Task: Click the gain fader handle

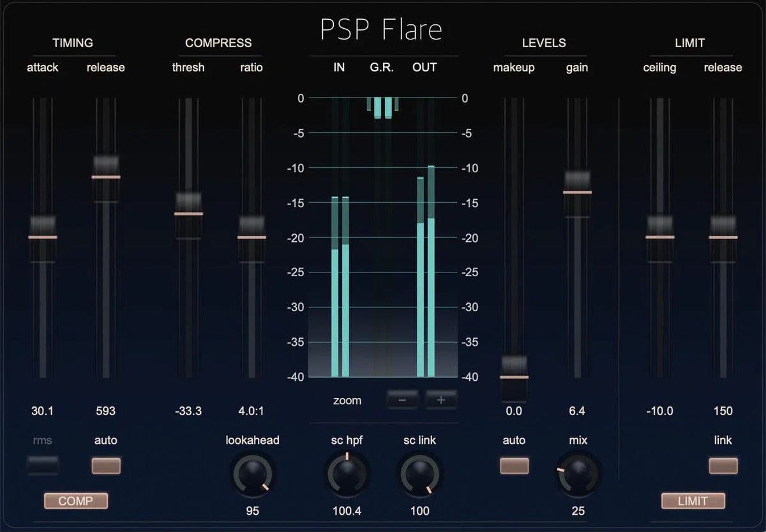Action: point(576,191)
